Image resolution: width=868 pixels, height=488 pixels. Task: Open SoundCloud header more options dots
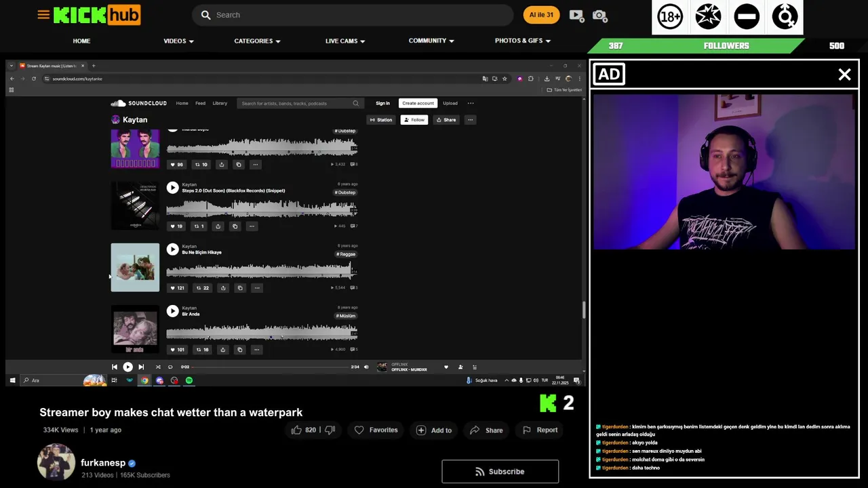471,103
